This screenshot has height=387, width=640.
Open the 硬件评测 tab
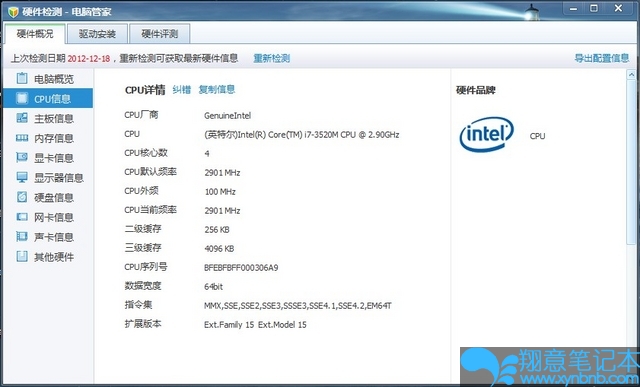160,34
